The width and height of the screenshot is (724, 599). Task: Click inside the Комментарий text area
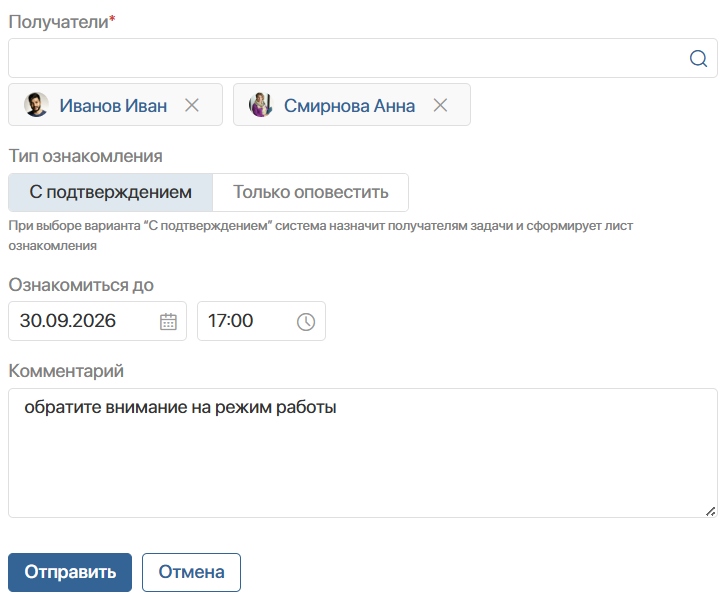[x=362, y=453]
